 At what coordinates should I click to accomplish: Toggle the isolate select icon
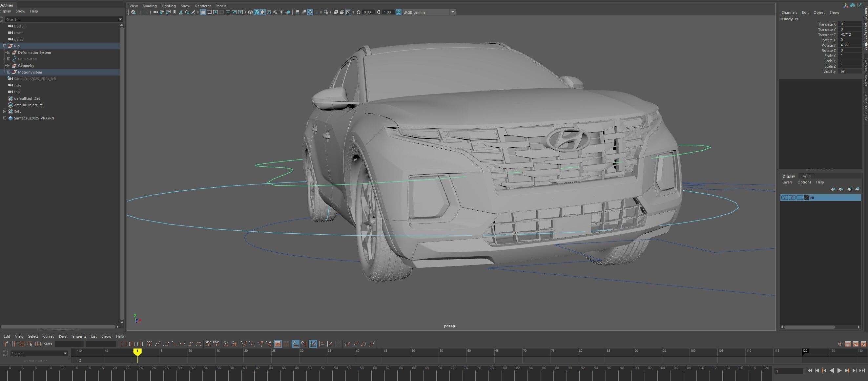pos(326,12)
